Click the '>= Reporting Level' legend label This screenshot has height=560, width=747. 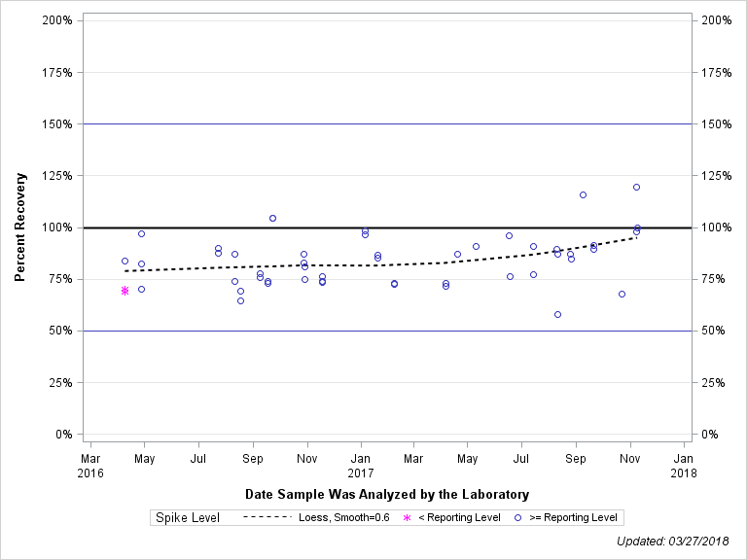tap(573, 517)
